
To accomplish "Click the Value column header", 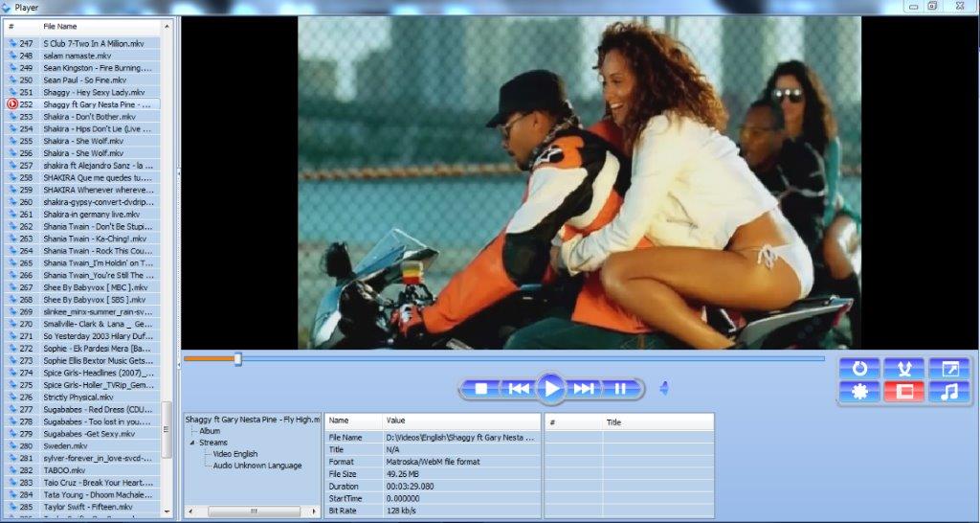I will (396, 421).
